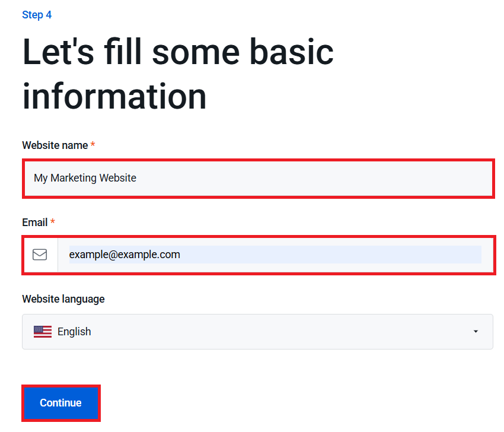Click the "Email" field label
The width and height of the screenshot is (504, 432).
point(35,223)
